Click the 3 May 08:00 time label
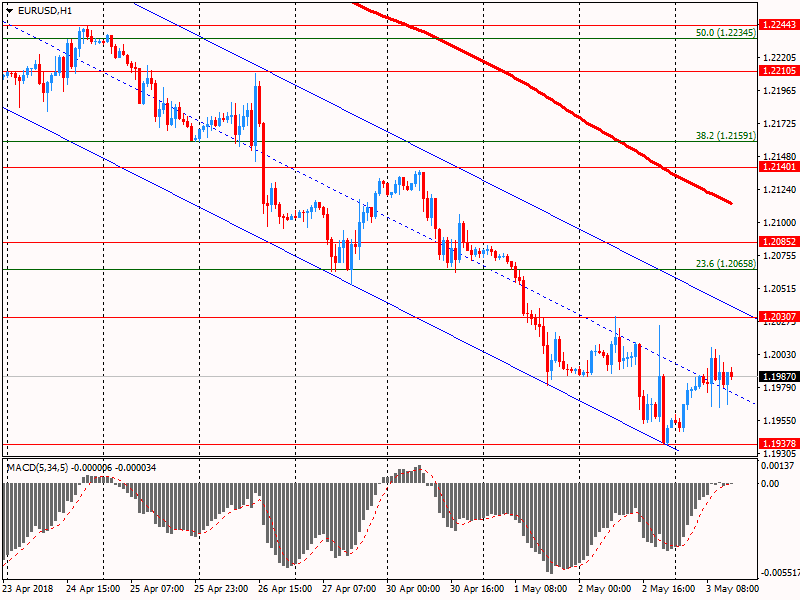 pos(733,589)
